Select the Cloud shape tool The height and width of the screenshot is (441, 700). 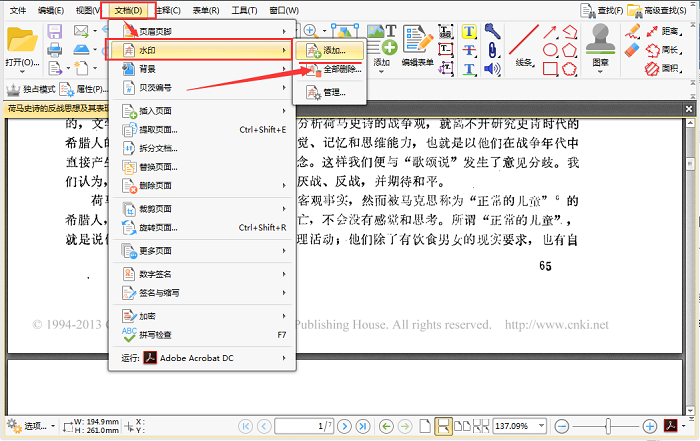[x=570, y=69]
